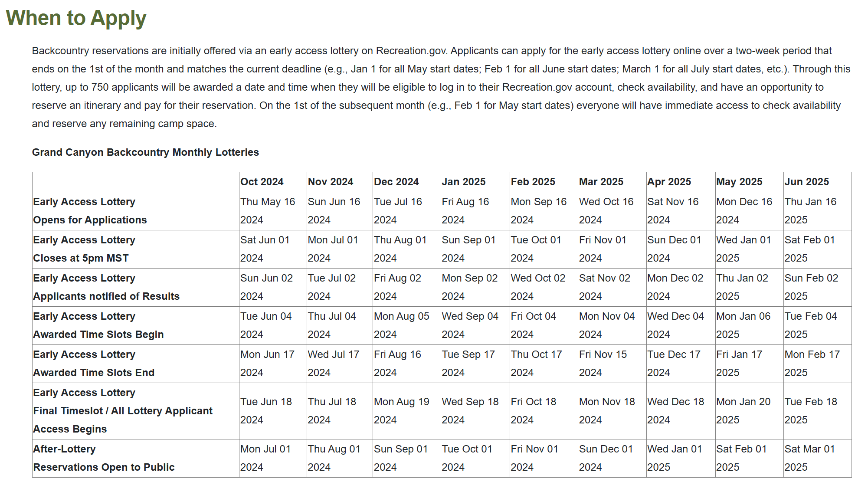
Task: Click the 'When to Apply' heading
Action: coord(76,18)
